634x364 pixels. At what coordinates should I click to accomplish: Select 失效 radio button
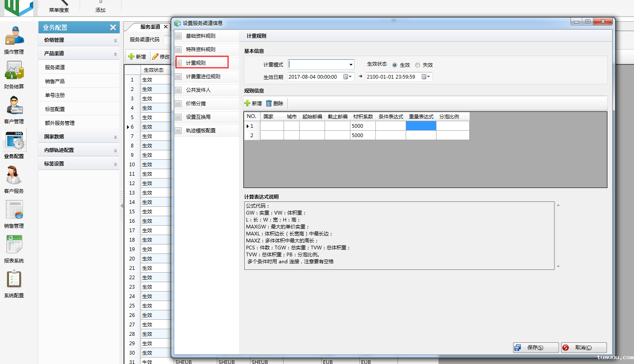(418, 65)
